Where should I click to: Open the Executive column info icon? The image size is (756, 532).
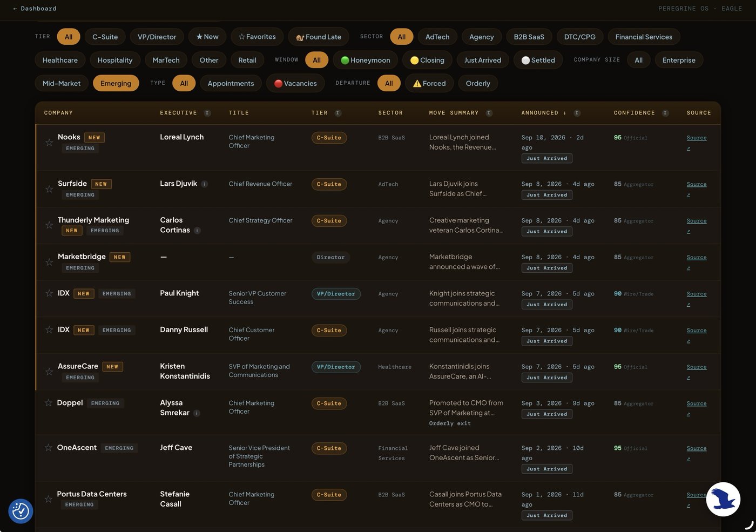[x=207, y=113]
